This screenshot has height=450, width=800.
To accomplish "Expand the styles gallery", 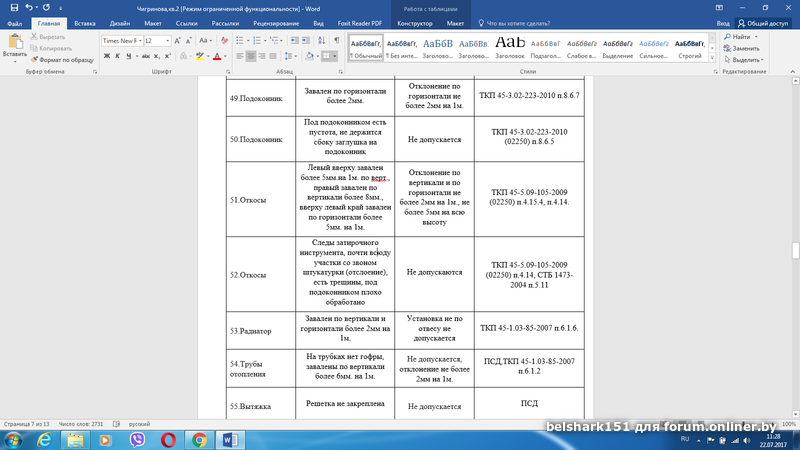I will click(712, 58).
